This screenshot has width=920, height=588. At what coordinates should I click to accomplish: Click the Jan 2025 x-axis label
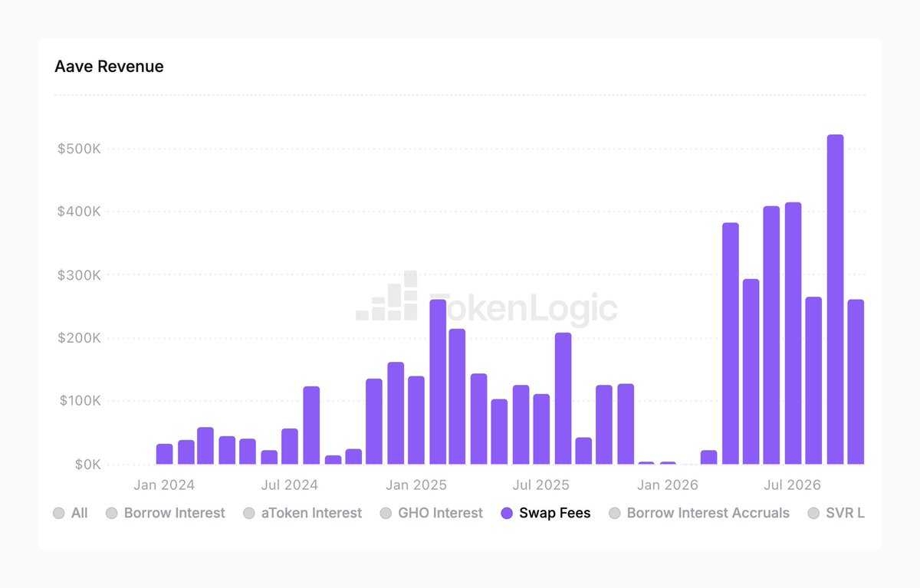tap(416, 485)
